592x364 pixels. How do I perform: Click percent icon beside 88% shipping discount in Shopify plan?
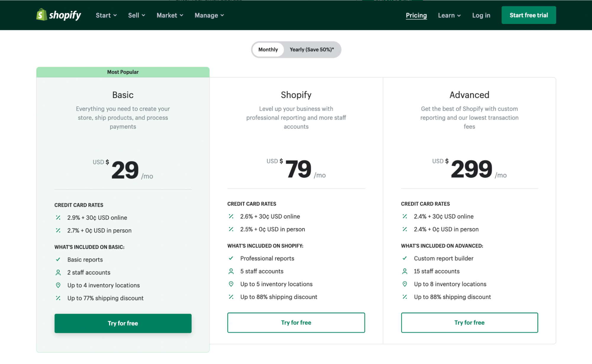click(231, 297)
